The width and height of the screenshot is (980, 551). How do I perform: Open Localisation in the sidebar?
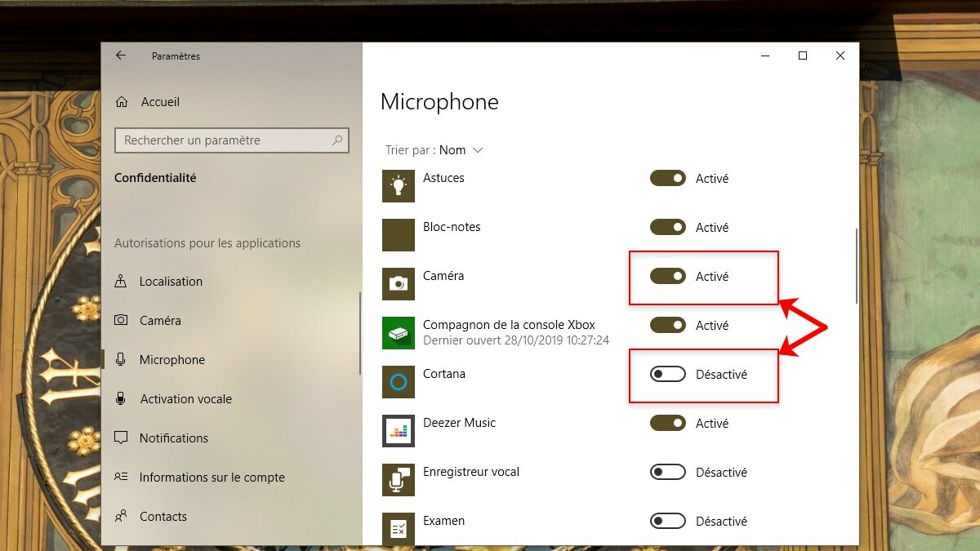[171, 282]
